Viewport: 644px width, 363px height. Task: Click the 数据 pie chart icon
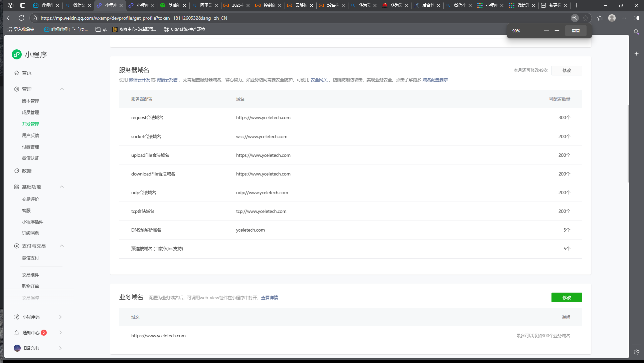(x=17, y=171)
